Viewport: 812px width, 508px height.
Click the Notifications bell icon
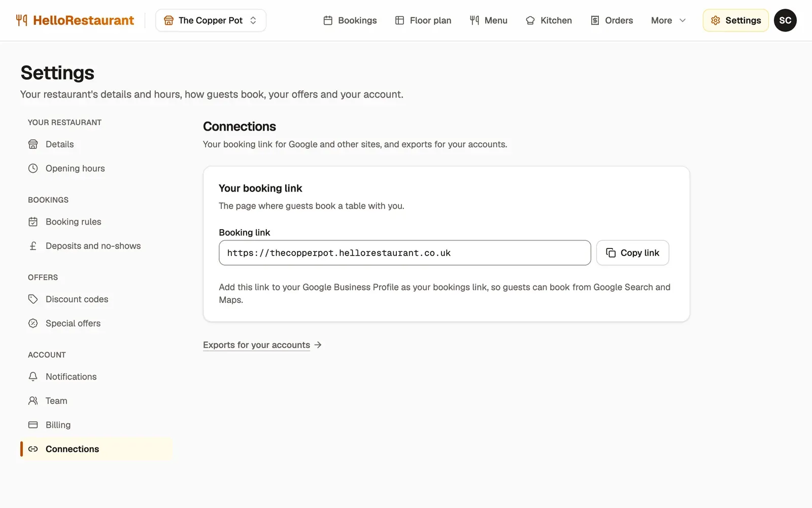click(33, 376)
